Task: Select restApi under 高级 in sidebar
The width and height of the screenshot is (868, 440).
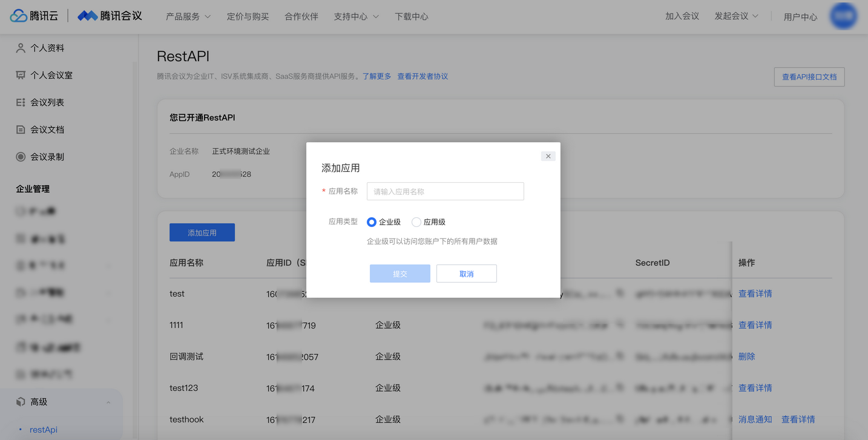Action: click(44, 430)
